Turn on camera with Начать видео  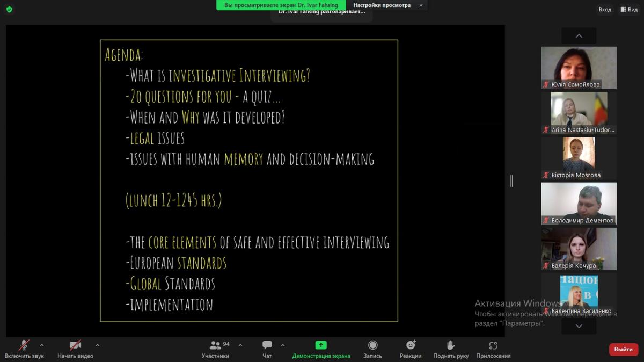[x=75, y=345]
